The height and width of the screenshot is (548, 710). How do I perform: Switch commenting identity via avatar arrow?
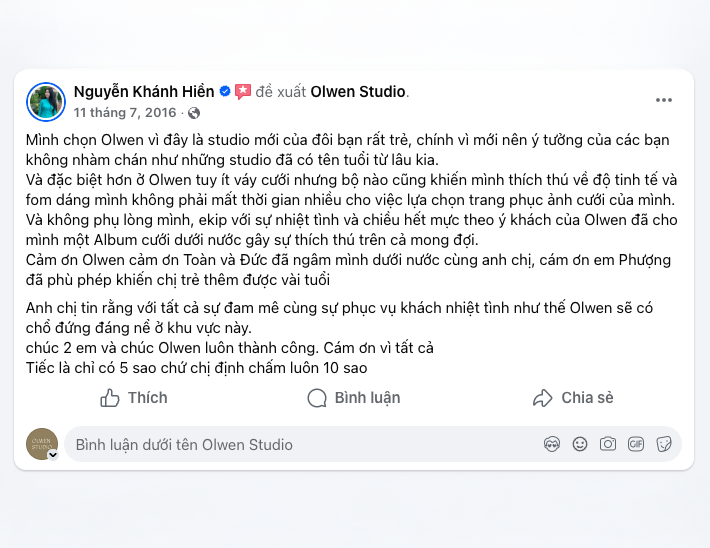tap(53, 454)
